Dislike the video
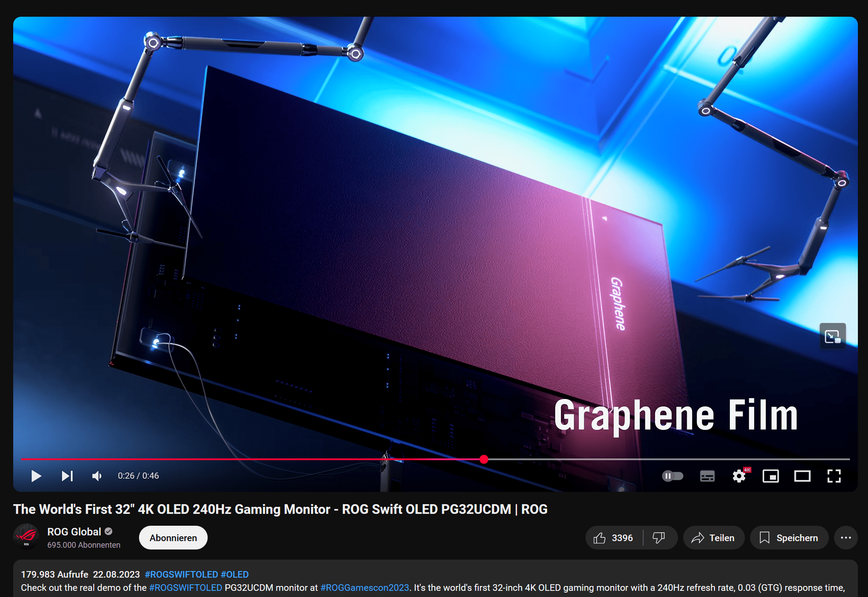The image size is (868, 597). 659,538
